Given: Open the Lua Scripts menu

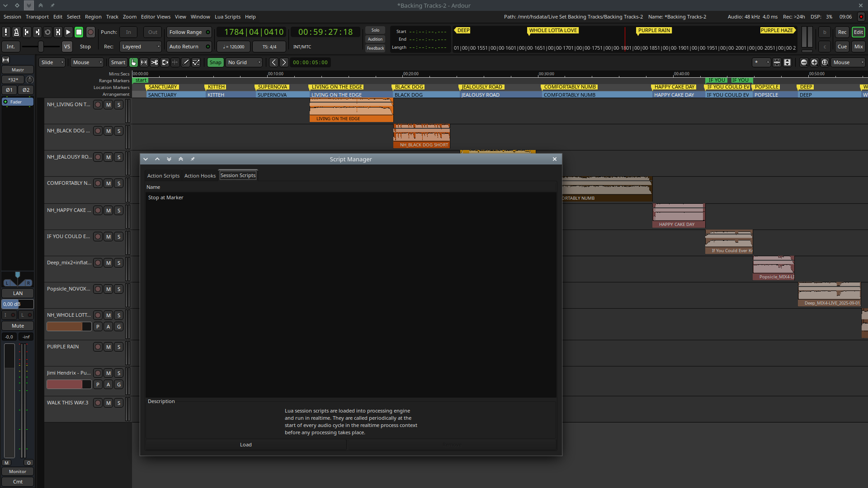Looking at the screenshot, I should click(227, 17).
